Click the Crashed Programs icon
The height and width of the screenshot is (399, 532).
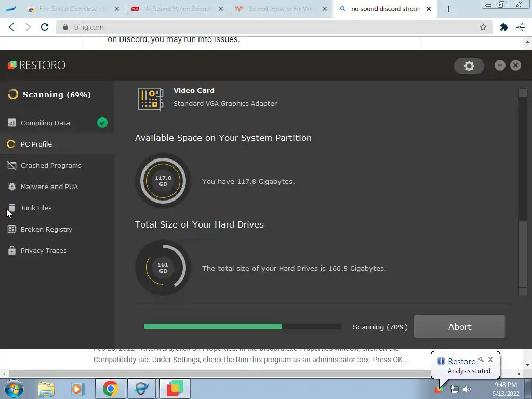tap(12, 165)
